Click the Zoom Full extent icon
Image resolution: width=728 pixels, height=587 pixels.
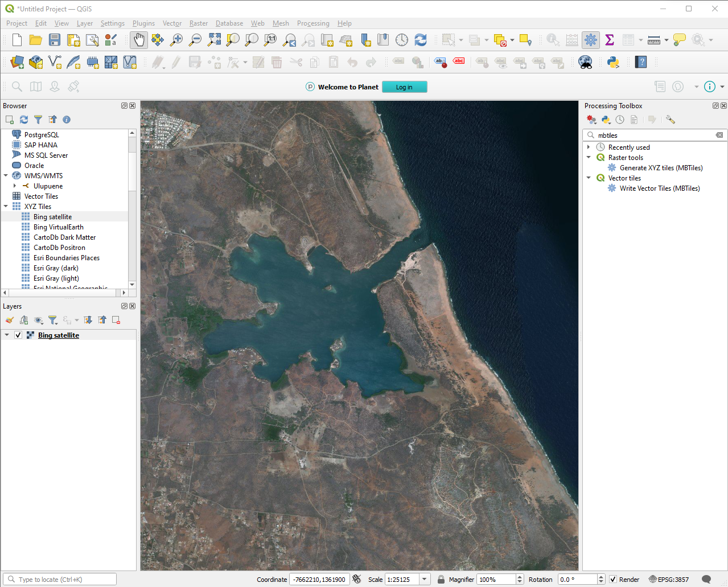tap(214, 40)
